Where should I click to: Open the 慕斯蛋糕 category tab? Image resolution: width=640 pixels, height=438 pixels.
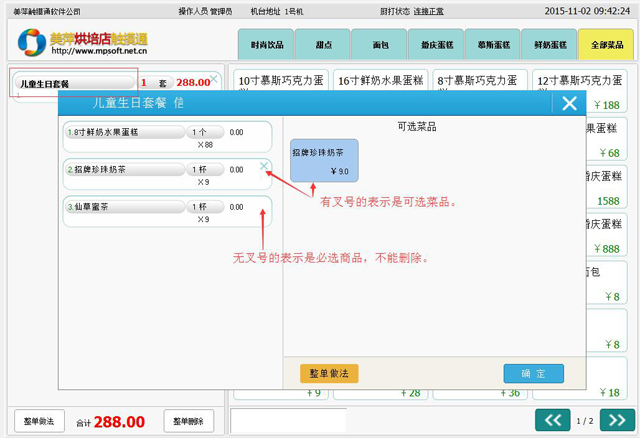tap(493, 45)
